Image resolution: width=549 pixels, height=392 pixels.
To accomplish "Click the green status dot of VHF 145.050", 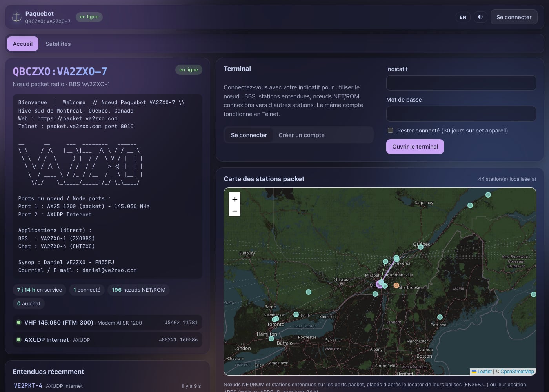I will pos(18,323).
